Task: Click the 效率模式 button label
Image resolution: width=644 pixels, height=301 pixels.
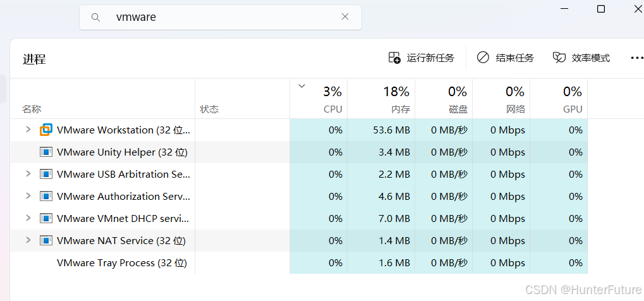Action: [591, 58]
